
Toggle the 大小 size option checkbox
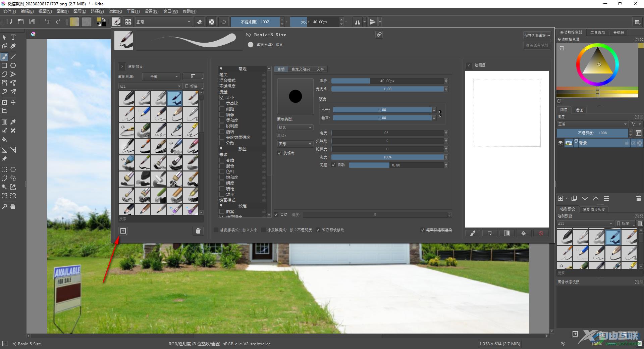[222, 98]
